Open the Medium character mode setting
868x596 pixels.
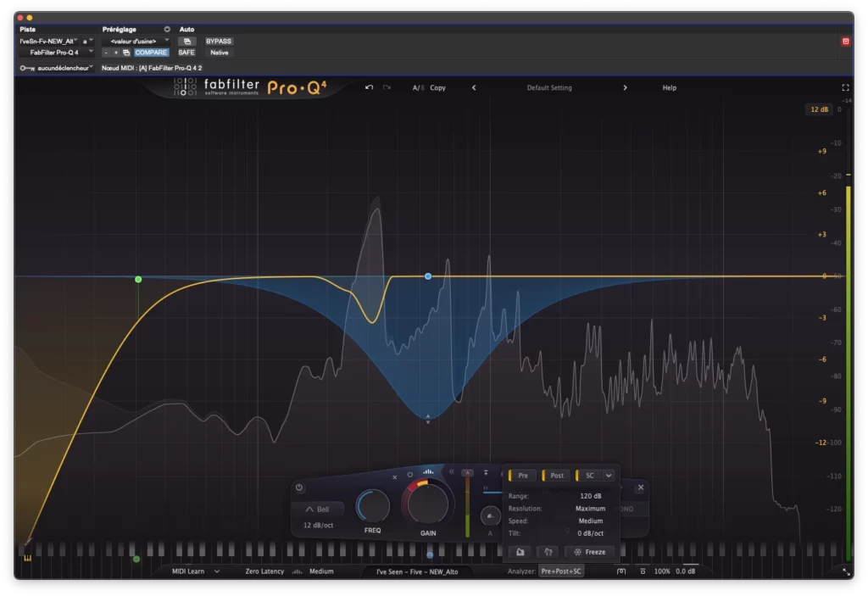(321, 571)
